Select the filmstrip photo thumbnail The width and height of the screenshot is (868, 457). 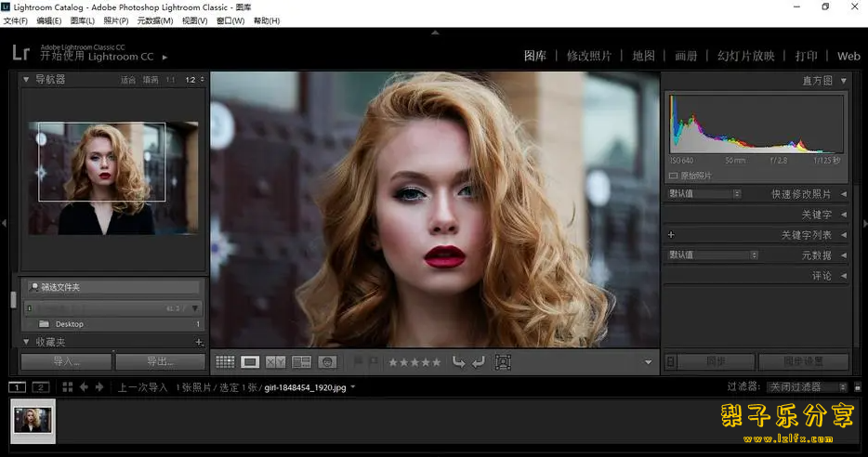point(33,421)
